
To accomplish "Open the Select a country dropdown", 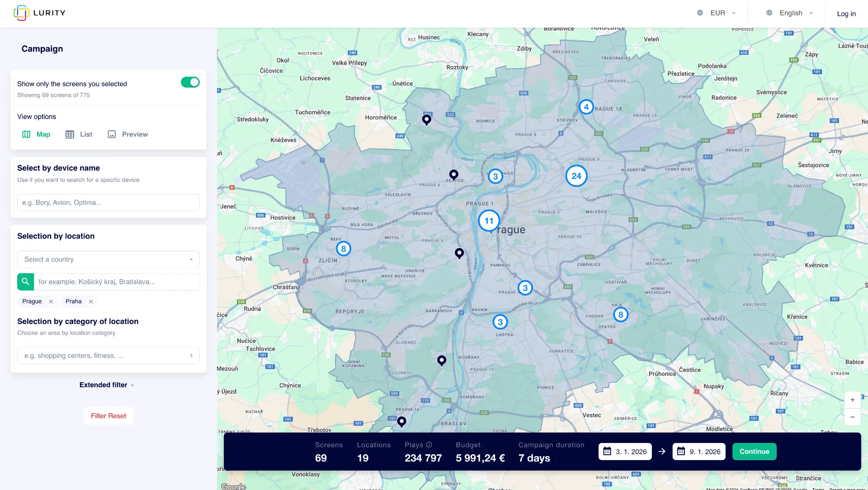I will (x=108, y=259).
